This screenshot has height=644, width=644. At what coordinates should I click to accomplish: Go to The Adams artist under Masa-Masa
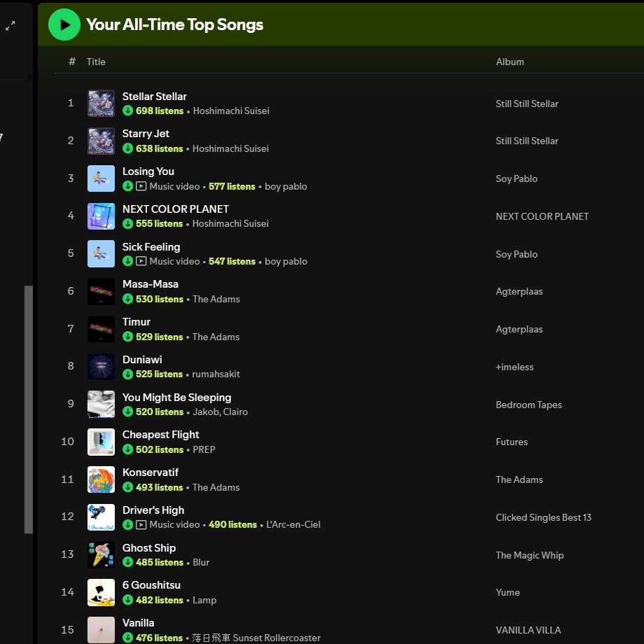[x=216, y=299]
